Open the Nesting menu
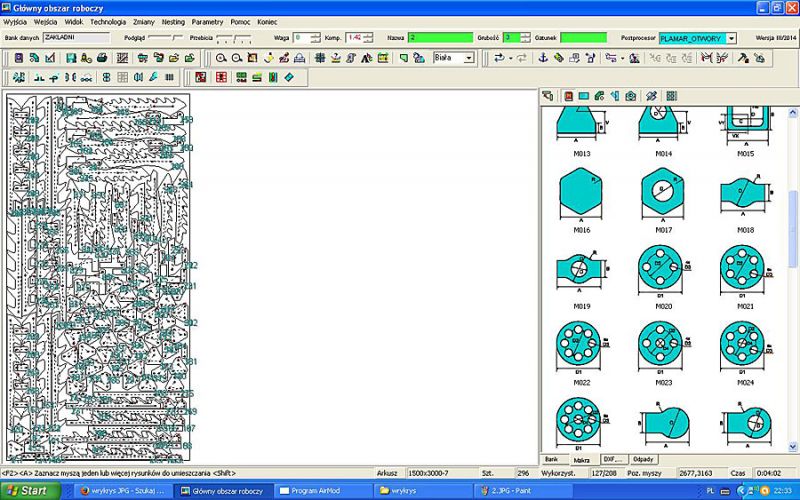 coord(173,21)
